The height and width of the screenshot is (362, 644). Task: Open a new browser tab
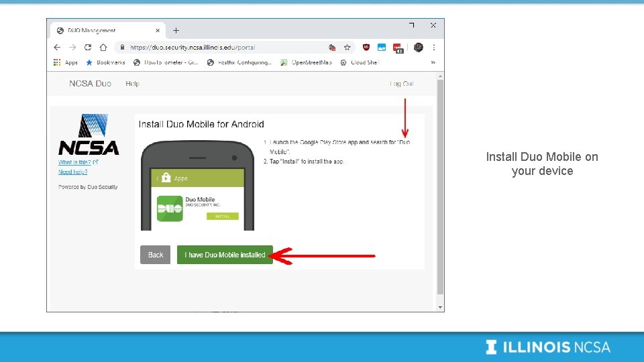point(176,30)
